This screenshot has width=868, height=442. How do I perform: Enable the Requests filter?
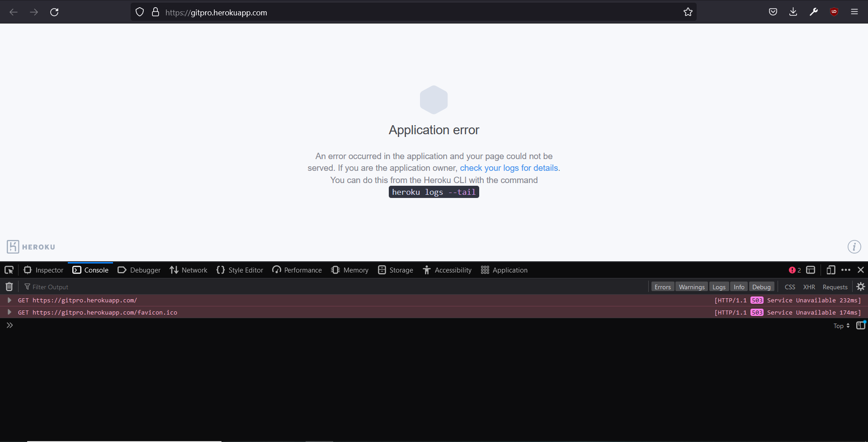[x=835, y=287]
